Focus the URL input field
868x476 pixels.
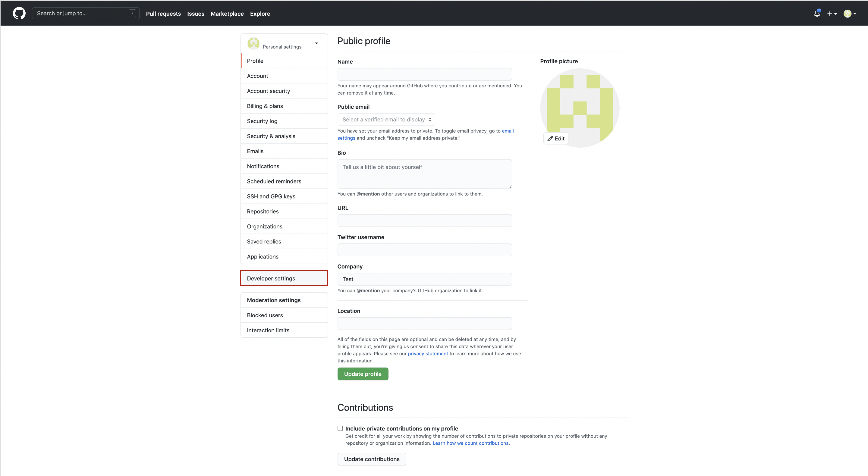(x=425, y=221)
